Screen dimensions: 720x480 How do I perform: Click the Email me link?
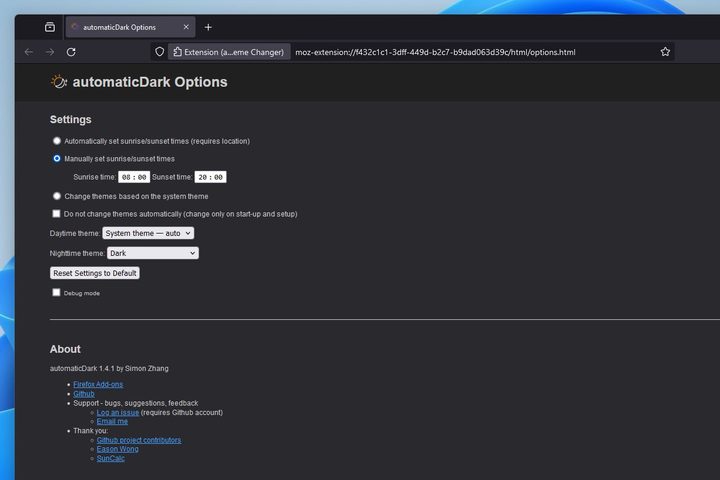coord(112,421)
